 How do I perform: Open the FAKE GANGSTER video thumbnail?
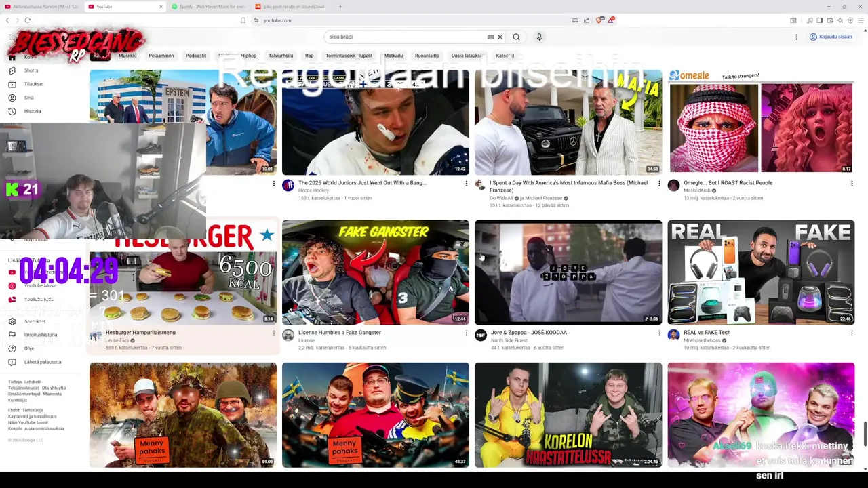[x=376, y=272]
